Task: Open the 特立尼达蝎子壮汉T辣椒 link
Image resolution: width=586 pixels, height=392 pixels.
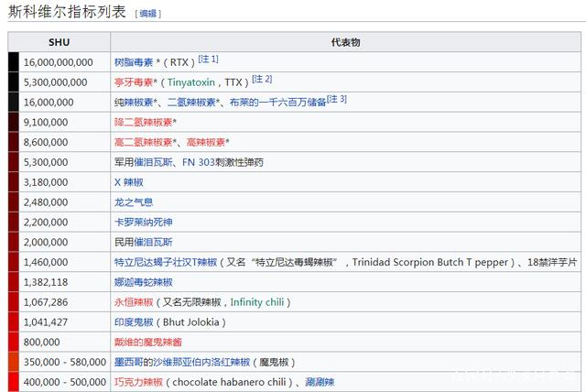Action: pos(166,262)
